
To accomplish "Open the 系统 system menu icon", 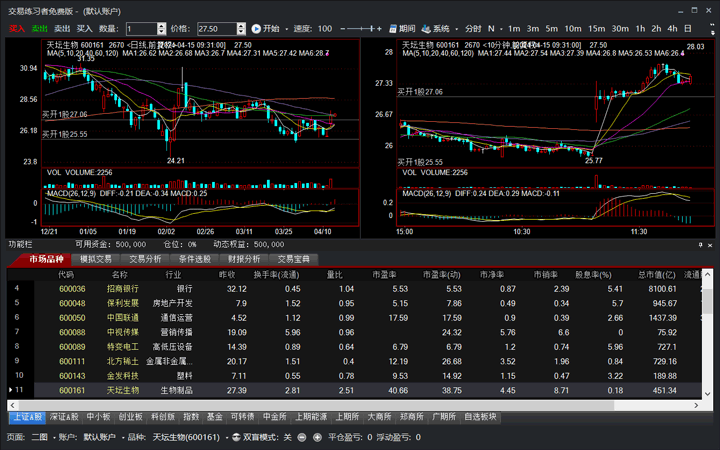I will (426, 29).
